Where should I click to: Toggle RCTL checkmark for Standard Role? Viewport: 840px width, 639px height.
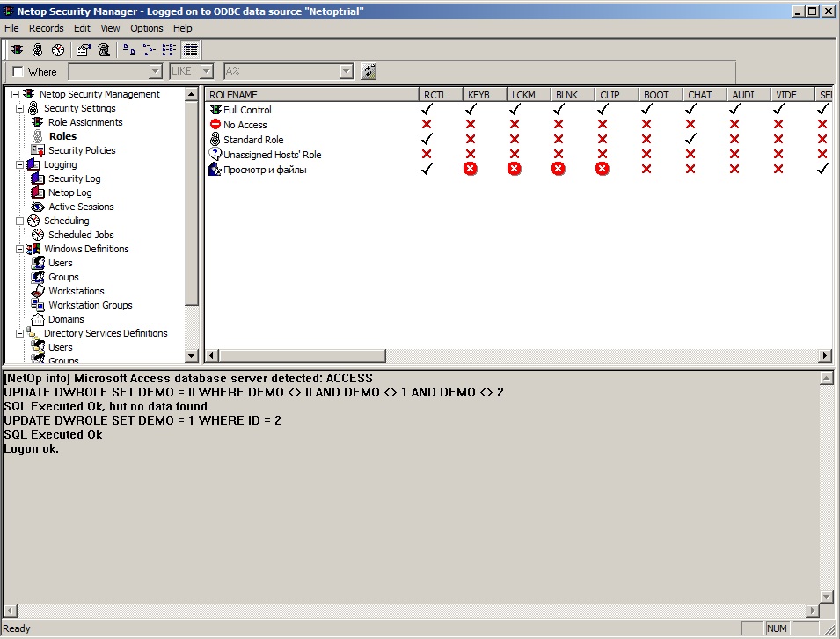pos(427,139)
